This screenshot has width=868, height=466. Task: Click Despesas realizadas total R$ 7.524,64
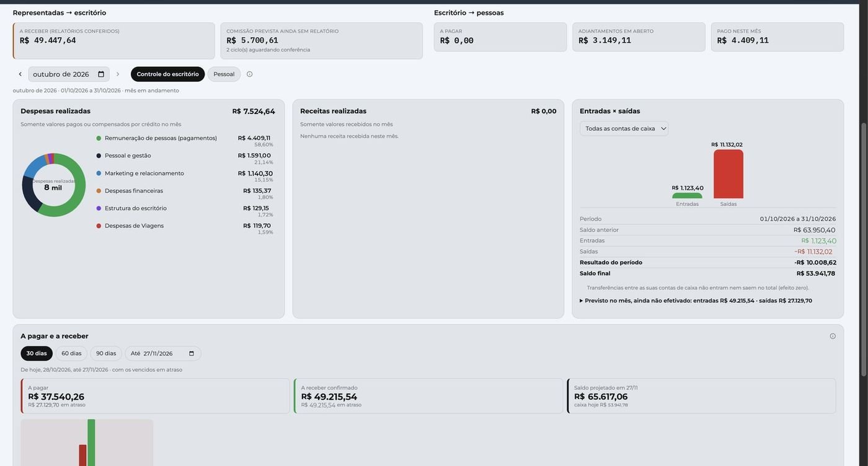(254, 112)
